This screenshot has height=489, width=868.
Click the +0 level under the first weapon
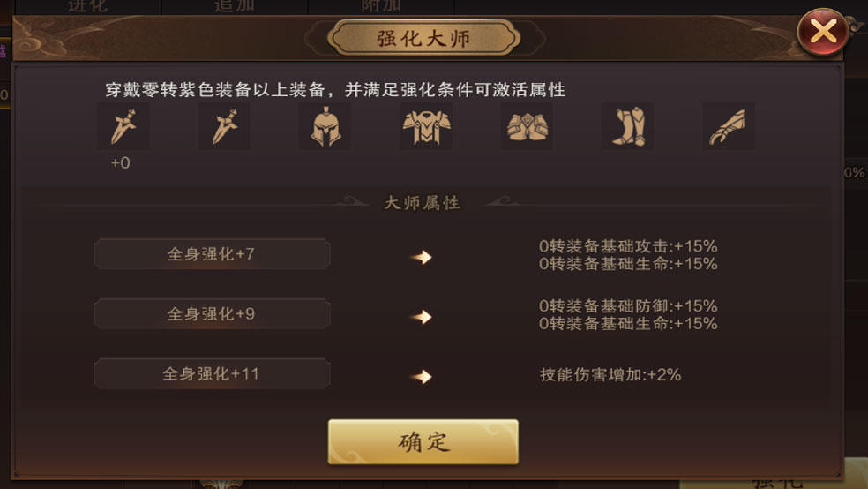[x=121, y=163]
